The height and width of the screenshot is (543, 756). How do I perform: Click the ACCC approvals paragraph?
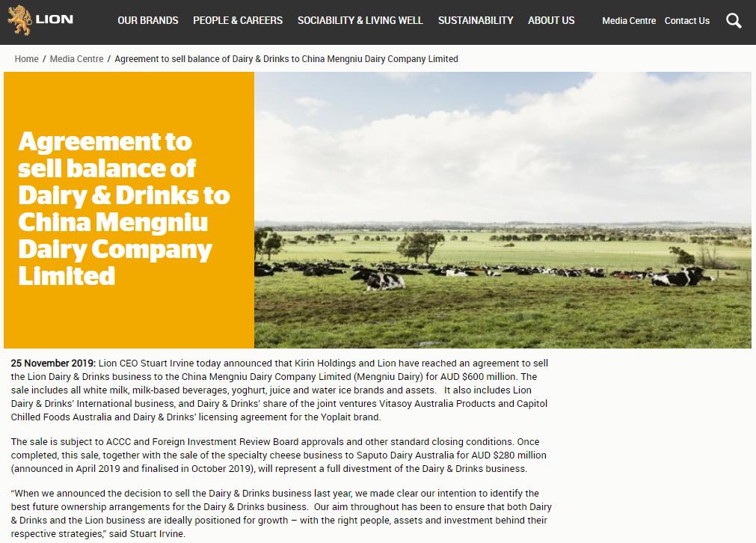click(279, 455)
